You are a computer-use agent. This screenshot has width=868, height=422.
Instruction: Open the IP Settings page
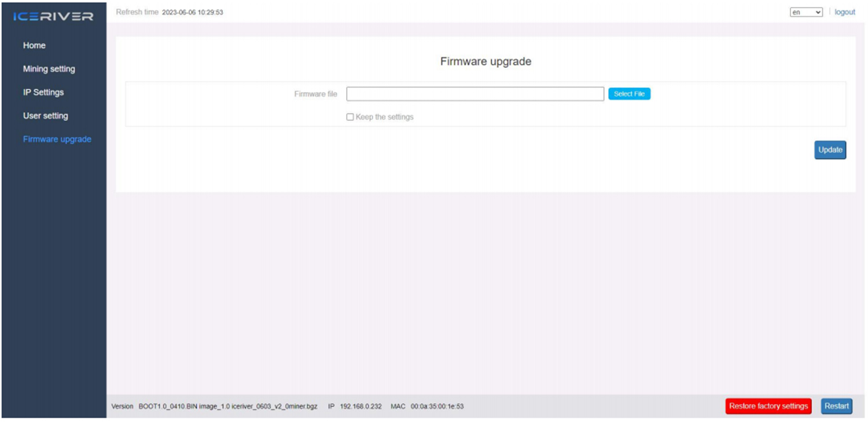click(43, 92)
